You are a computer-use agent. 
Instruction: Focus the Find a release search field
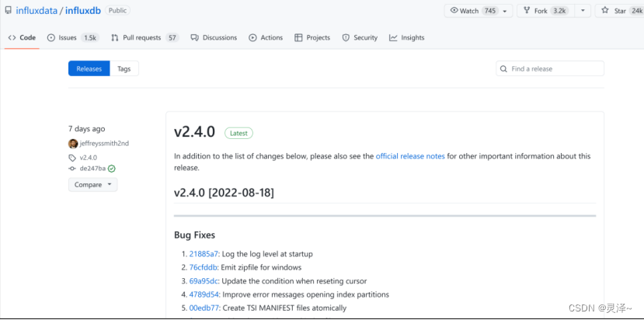[550, 68]
